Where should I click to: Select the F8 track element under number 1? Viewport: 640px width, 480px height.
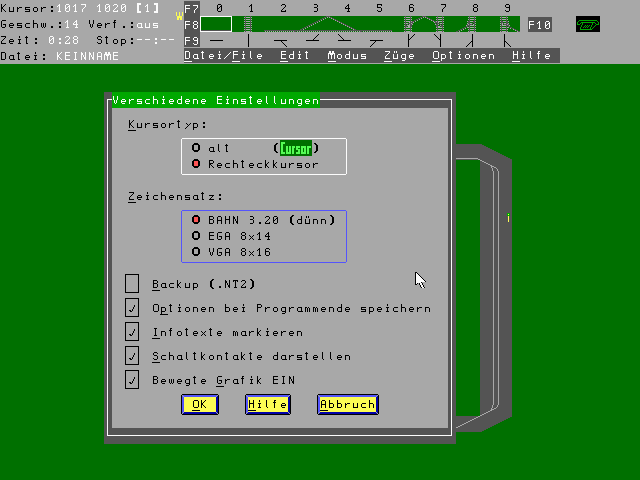(250, 24)
